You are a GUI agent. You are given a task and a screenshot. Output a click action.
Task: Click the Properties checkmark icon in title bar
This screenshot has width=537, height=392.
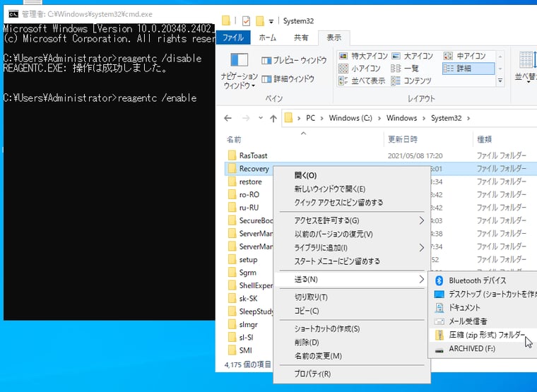(x=246, y=21)
